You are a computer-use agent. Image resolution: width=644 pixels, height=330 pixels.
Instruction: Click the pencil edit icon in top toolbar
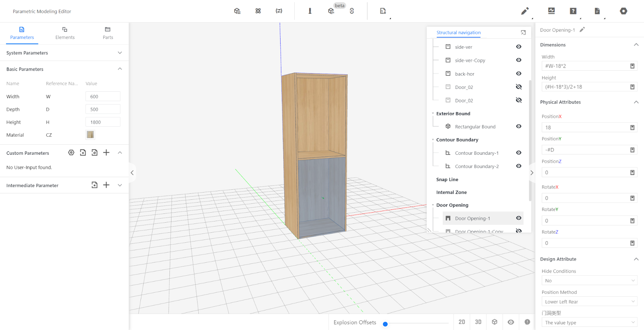(x=524, y=11)
